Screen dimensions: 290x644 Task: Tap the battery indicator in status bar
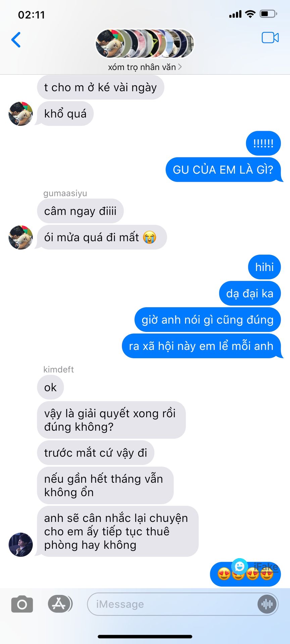pyautogui.click(x=269, y=14)
